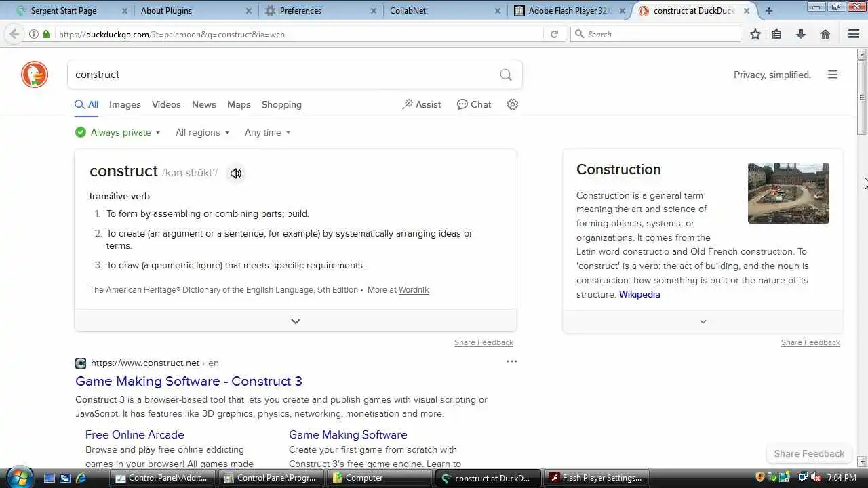Image resolution: width=868 pixels, height=488 pixels.
Task: Click the Show Desktop quick launch icon
Action: [49, 478]
